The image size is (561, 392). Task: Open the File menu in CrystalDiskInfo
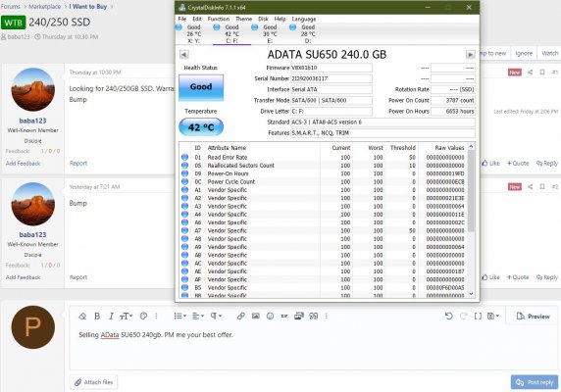click(182, 19)
